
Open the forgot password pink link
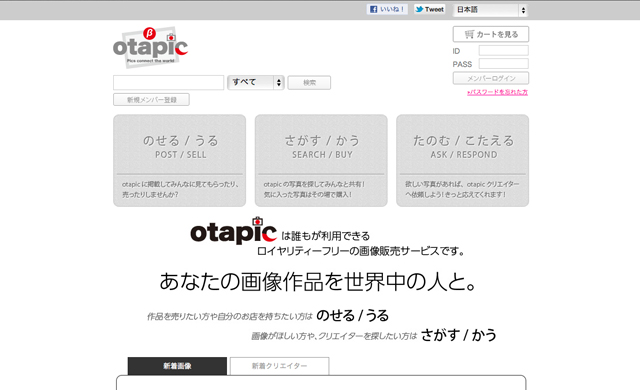(498, 92)
